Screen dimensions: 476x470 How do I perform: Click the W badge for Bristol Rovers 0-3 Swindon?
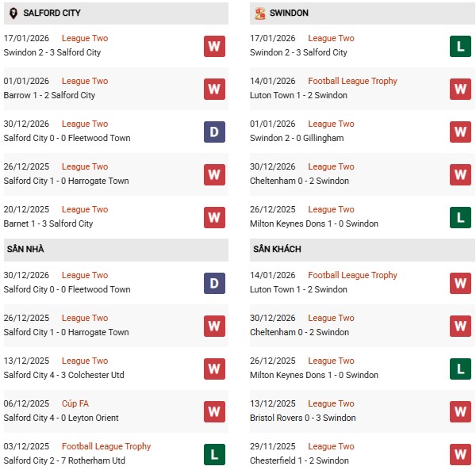point(460,411)
